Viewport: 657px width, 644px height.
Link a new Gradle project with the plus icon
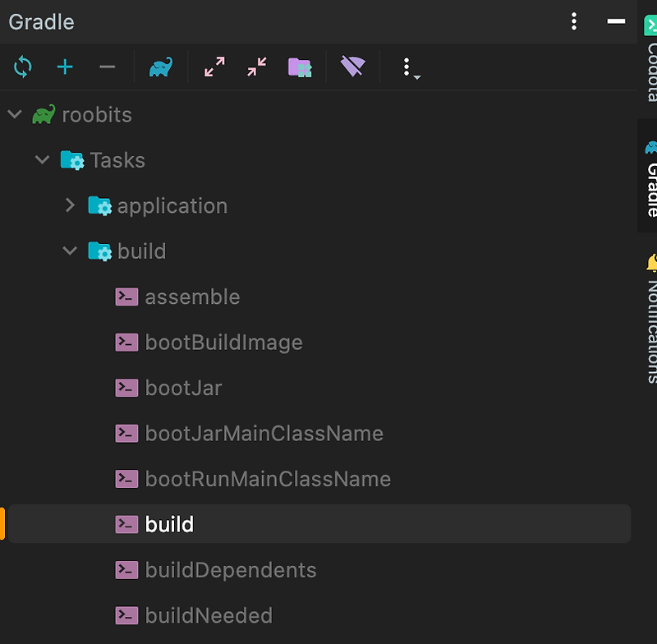point(65,67)
